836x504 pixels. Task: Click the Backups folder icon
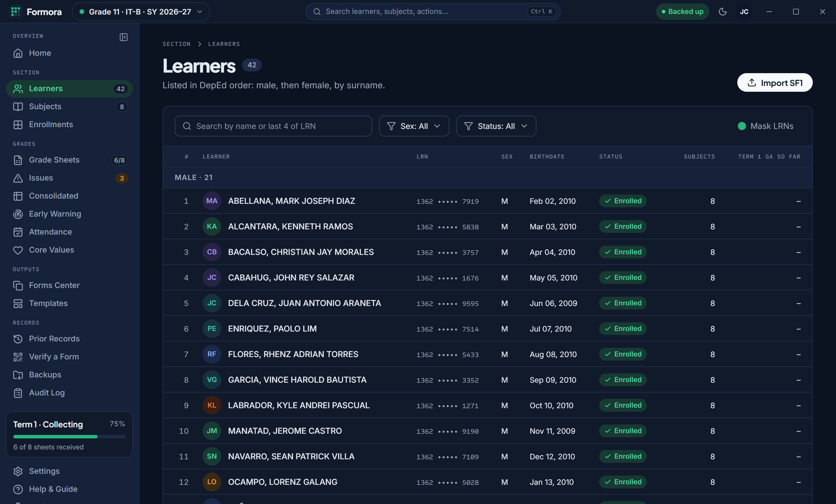(18, 375)
